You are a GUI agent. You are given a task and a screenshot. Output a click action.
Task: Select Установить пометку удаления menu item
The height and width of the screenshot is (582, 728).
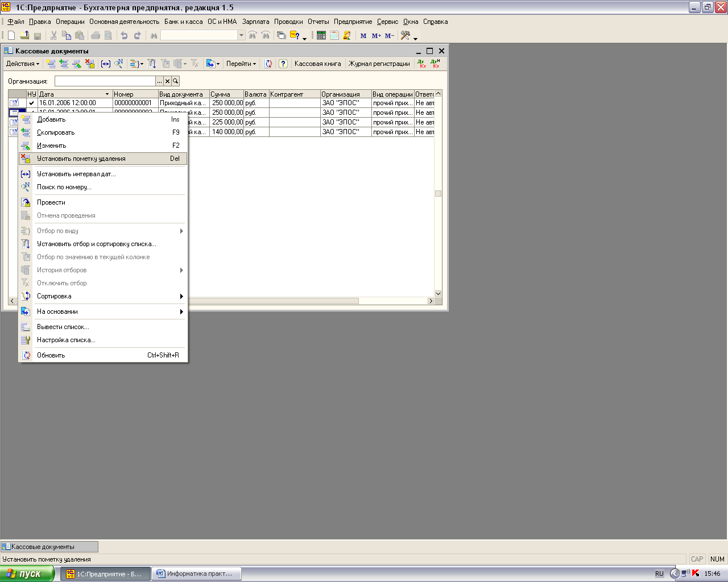102,159
